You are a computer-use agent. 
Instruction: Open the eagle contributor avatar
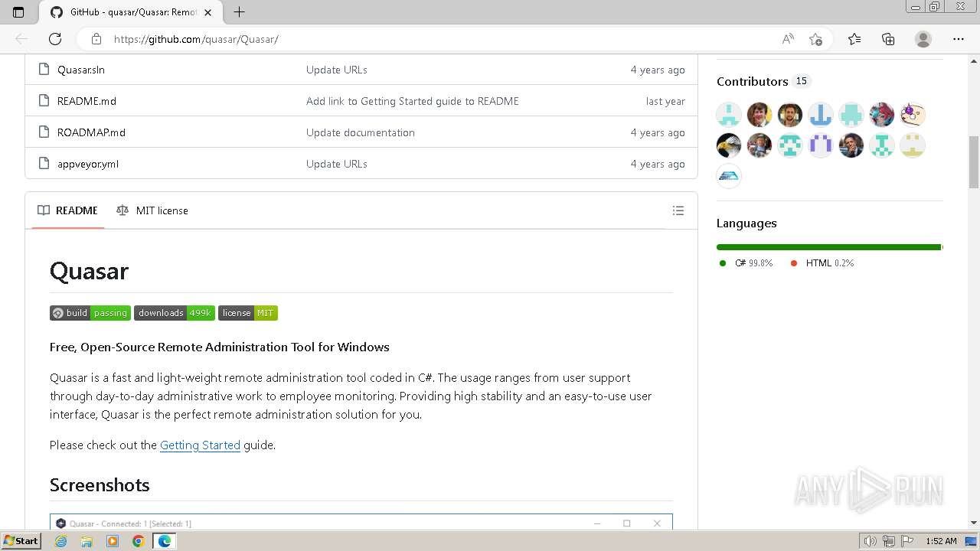pyautogui.click(x=729, y=145)
